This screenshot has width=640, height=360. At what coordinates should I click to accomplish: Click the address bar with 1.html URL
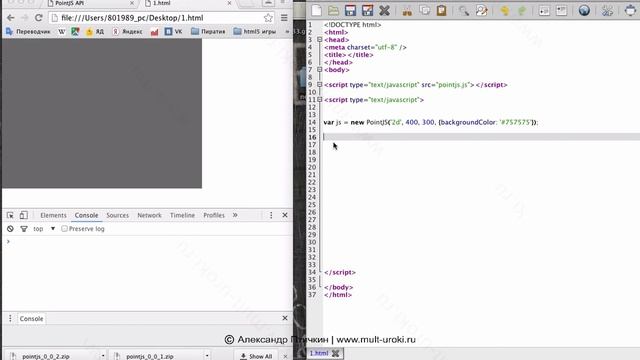click(x=161, y=18)
